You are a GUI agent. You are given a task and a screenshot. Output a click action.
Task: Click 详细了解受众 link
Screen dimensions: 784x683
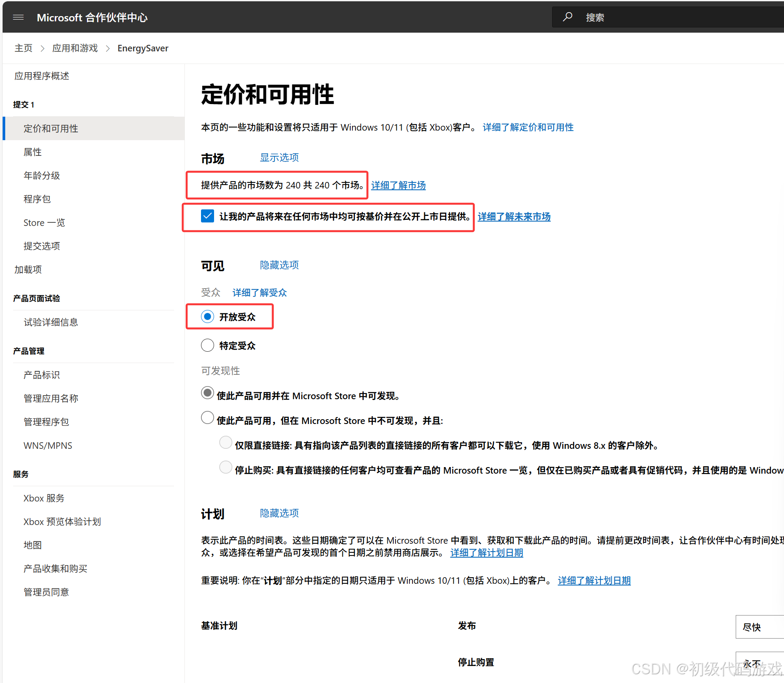pos(260,293)
